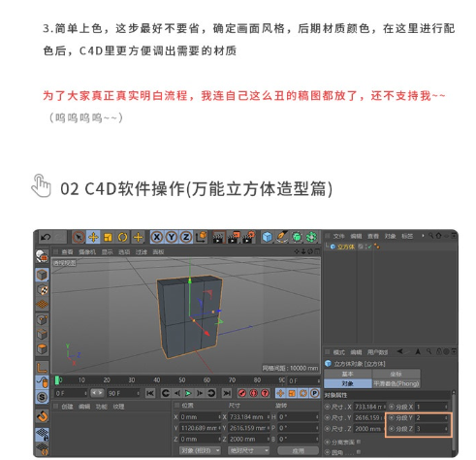Go to end of timeline
Screen dimensions: 476x460
tap(227, 393)
